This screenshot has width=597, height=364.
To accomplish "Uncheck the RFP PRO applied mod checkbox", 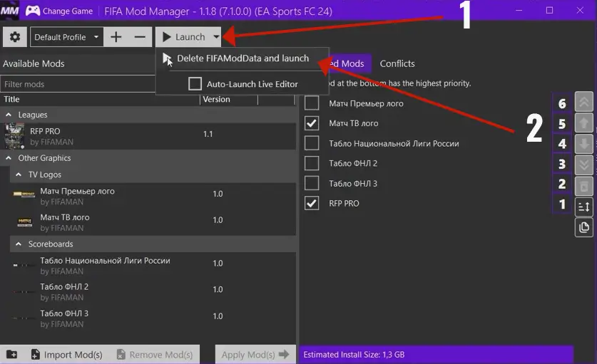I will [x=312, y=203].
